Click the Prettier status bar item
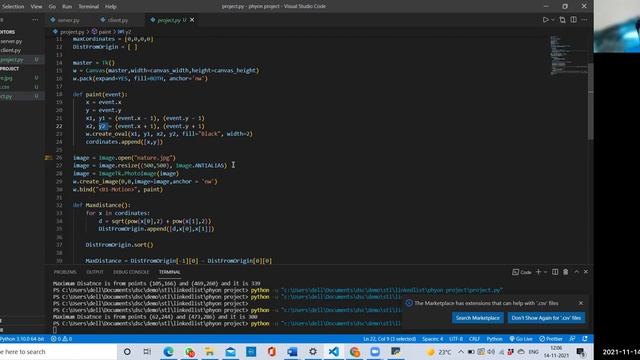The height and width of the screenshot is (360, 640). click(x=551, y=339)
